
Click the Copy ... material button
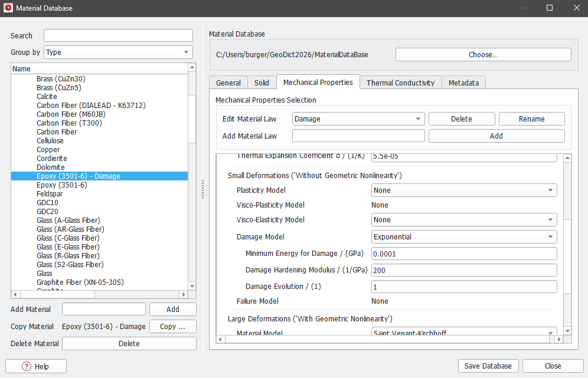172,327
